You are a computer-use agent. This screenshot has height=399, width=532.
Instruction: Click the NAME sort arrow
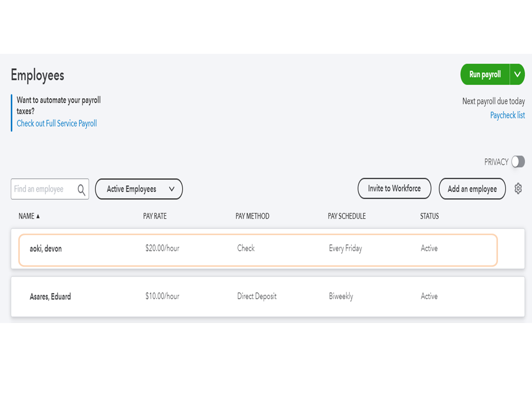38,216
